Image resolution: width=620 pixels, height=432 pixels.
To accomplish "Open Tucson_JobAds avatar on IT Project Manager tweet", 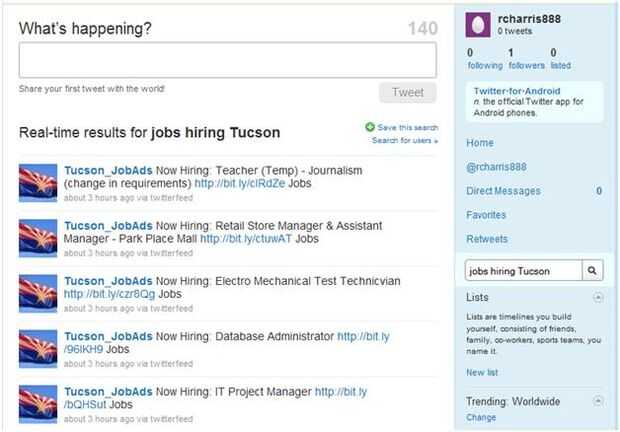I will (x=38, y=404).
